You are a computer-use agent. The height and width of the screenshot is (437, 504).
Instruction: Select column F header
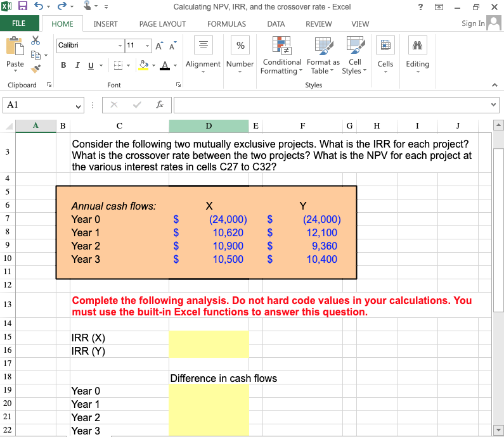click(302, 126)
